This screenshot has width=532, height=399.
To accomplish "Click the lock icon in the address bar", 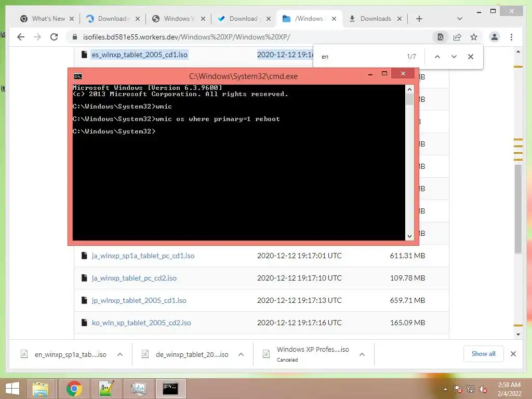I will 75,37.
